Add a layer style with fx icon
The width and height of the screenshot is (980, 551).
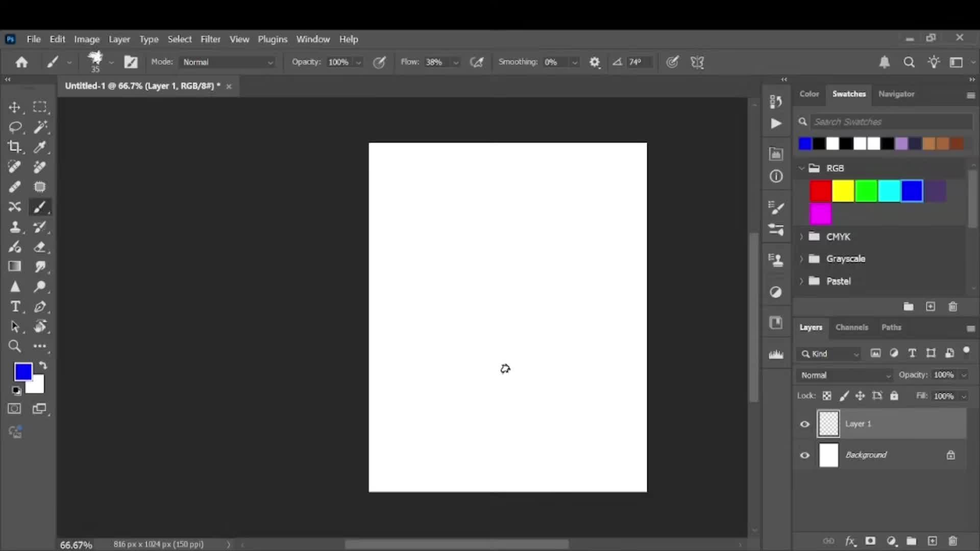[x=850, y=541]
